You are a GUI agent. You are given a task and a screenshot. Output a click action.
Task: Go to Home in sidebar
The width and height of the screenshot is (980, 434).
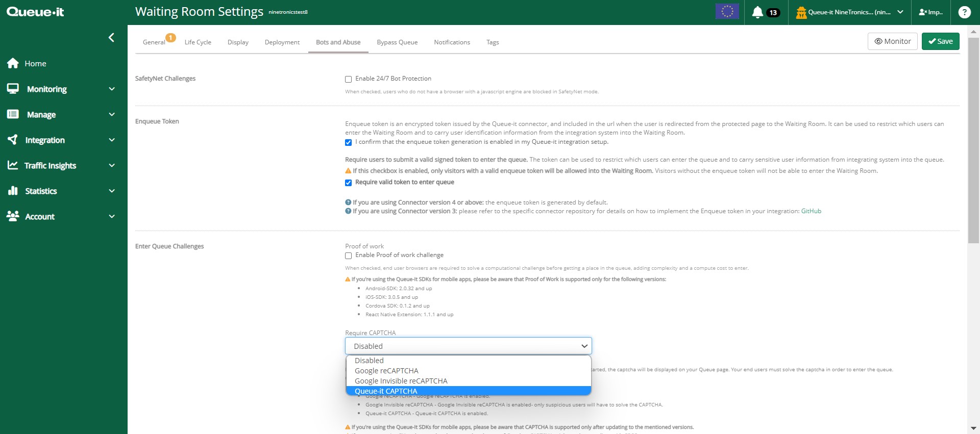click(x=35, y=63)
